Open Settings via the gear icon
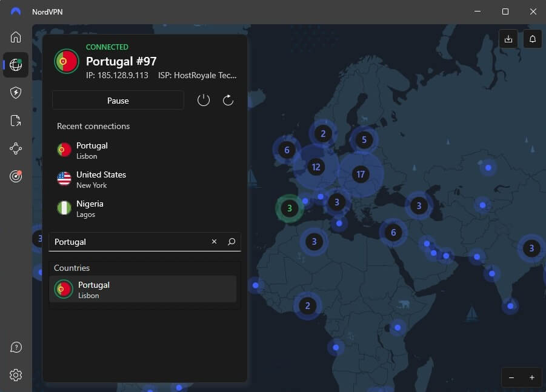This screenshot has height=392, width=546. click(16, 374)
